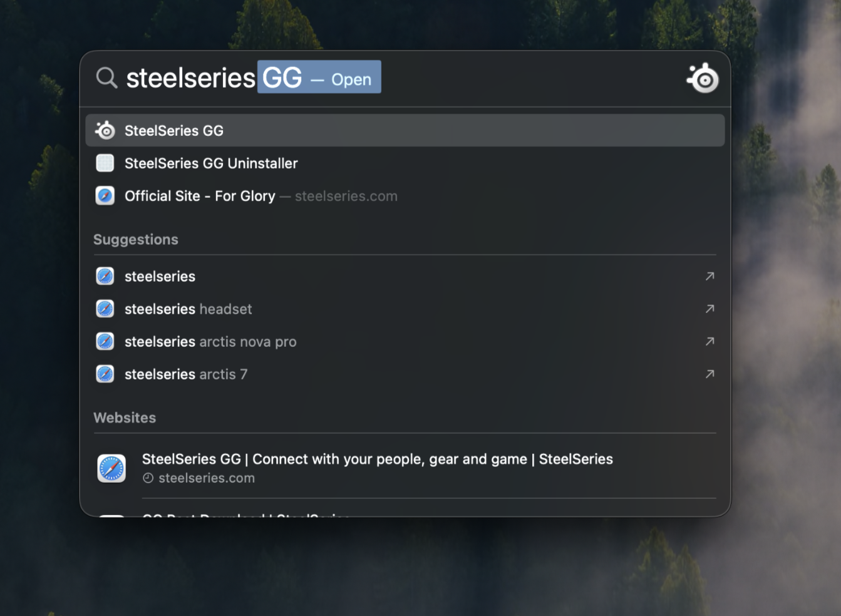
Task: Click arrow icon on 'steelseries arctis 7' row
Action: pos(709,374)
